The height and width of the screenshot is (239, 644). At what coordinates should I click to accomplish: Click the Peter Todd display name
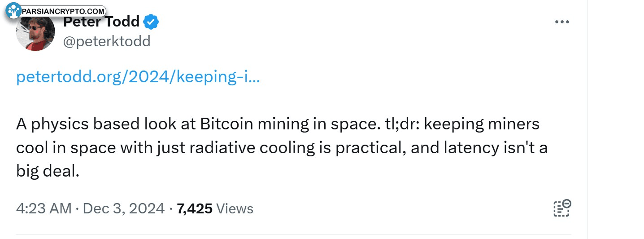click(101, 21)
